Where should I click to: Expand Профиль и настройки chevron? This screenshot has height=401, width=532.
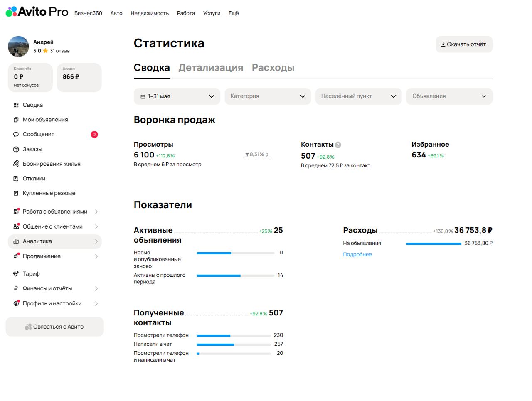(96, 303)
